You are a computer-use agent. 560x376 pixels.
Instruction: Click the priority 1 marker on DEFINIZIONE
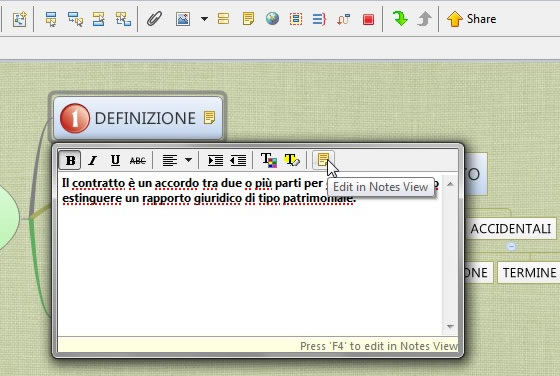point(75,118)
